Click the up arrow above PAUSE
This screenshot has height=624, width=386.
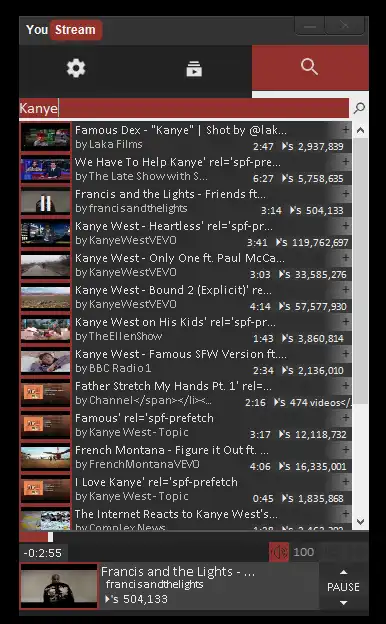pos(343,573)
